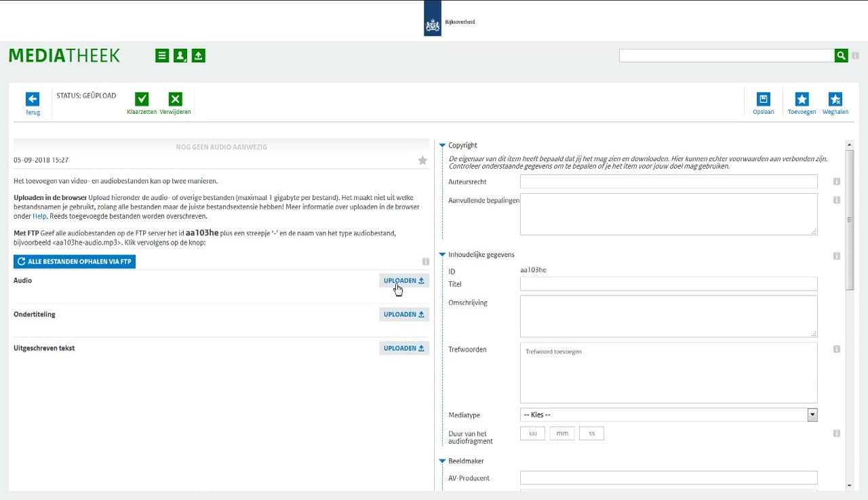Click the Uploaden button for Audio
The width and height of the screenshot is (868, 500).
pos(403,280)
